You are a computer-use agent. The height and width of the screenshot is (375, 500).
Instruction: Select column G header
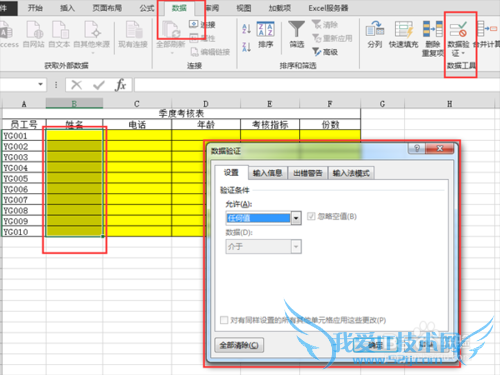point(382,104)
